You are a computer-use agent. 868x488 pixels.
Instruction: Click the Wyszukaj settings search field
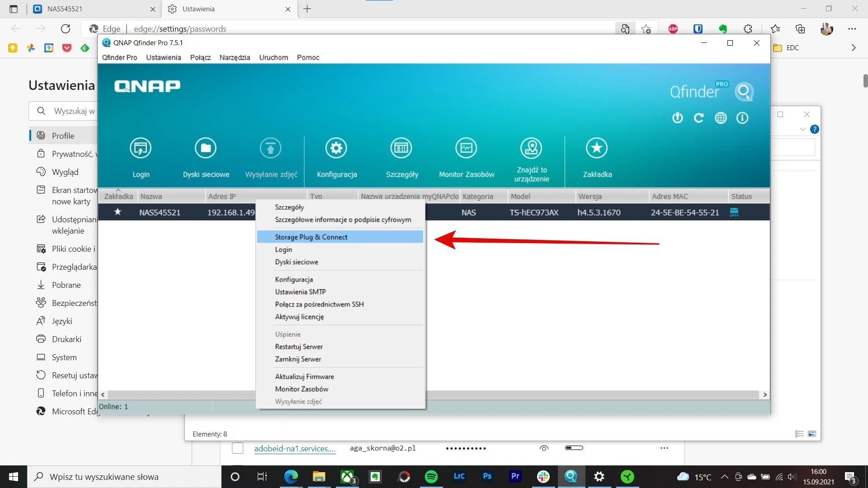tap(63, 111)
